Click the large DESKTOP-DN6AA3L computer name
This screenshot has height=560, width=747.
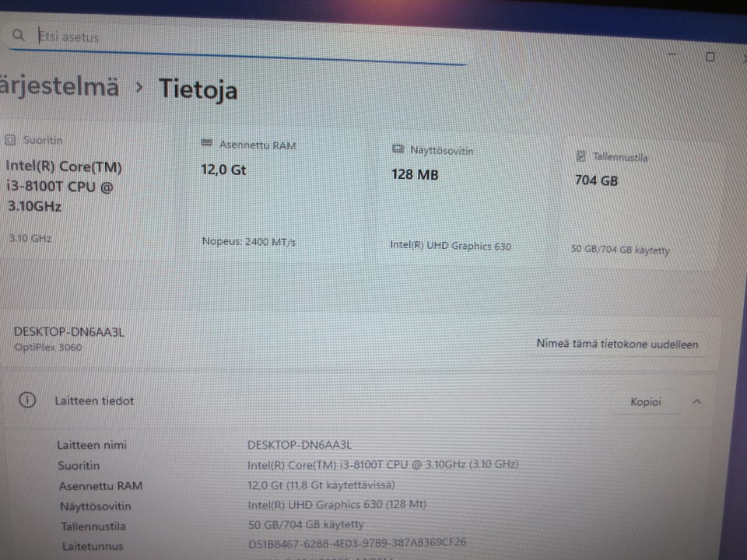69,331
